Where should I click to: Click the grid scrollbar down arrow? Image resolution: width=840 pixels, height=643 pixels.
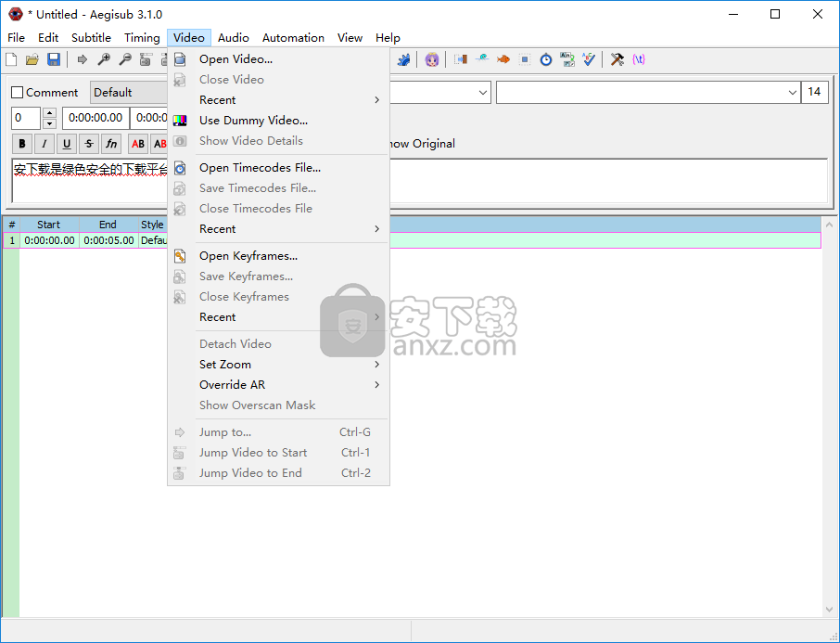point(829,610)
